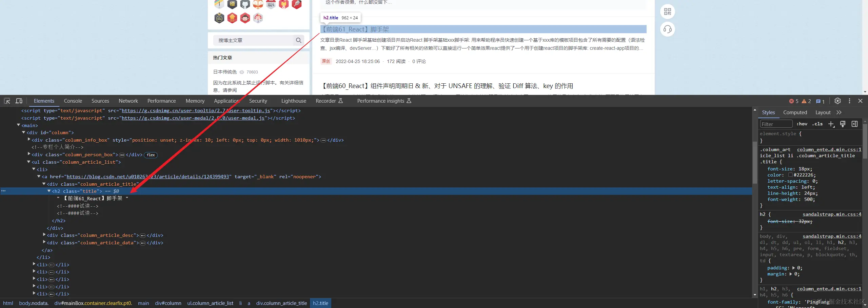Viewport: 868px width, 308px height.
Task: Open DevTools settings gear
Action: [x=837, y=101]
